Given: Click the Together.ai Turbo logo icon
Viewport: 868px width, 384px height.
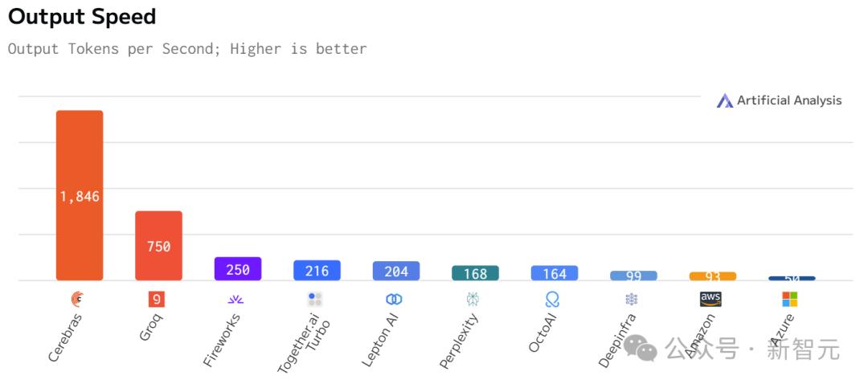Looking at the screenshot, I should pyautogui.click(x=315, y=300).
